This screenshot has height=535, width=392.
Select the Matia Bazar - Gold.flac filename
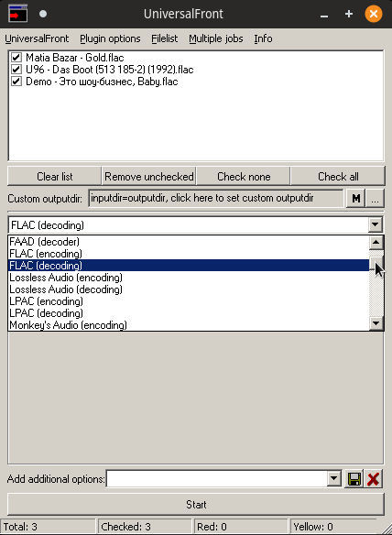click(x=75, y=58)
